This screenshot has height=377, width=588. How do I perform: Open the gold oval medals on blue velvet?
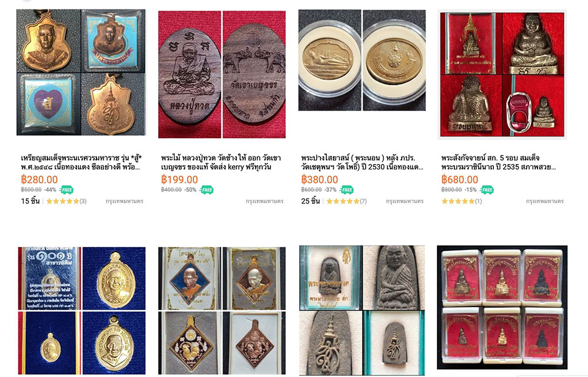point(82,311)
